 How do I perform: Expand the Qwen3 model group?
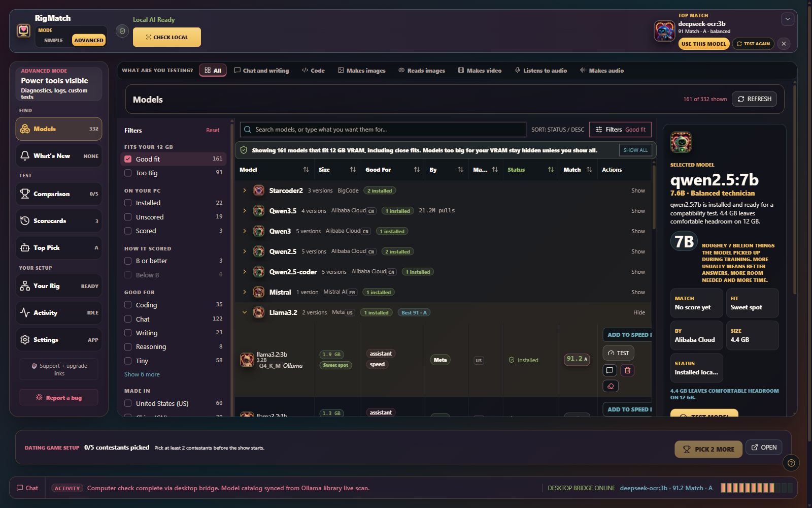(x=245, y=231)
